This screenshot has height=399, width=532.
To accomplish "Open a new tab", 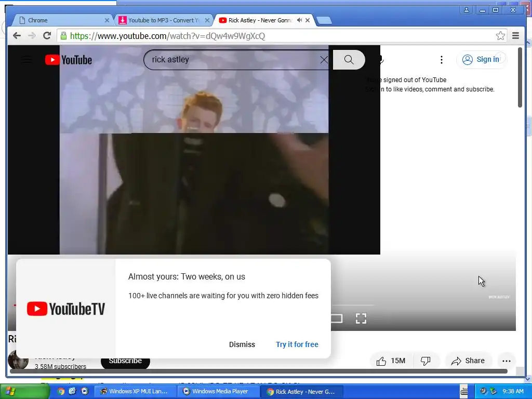I will (324, 20).
